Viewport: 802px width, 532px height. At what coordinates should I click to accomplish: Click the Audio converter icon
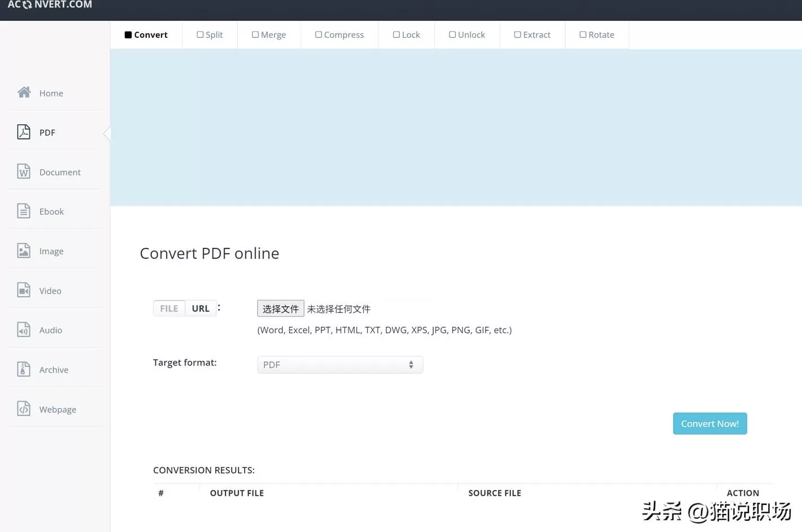click(x=24, y=329)
